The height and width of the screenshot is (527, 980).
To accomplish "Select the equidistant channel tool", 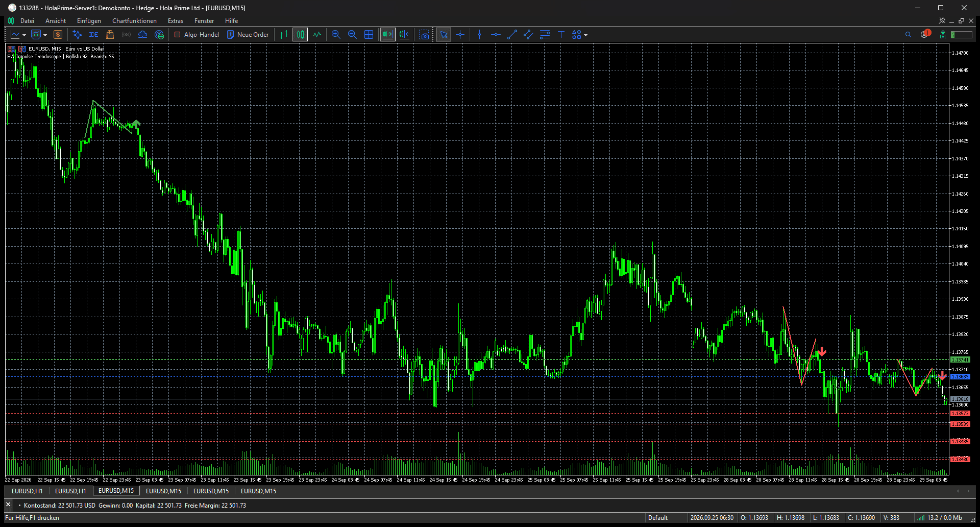I will click(528, 35).
